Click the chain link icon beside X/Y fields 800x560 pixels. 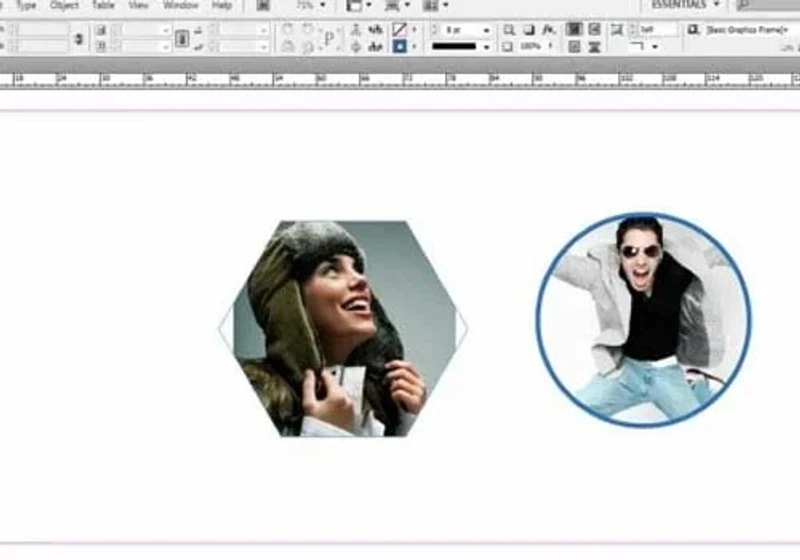[79, 38]
